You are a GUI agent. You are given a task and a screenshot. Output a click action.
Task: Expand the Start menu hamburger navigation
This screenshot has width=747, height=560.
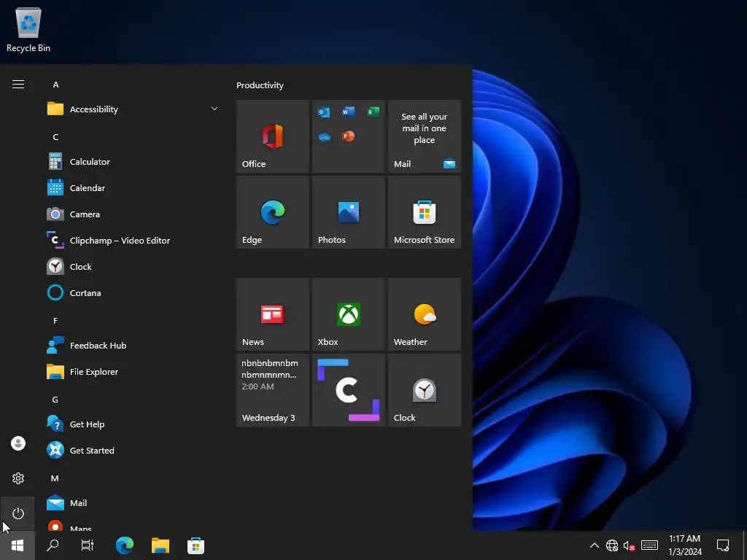18,85
